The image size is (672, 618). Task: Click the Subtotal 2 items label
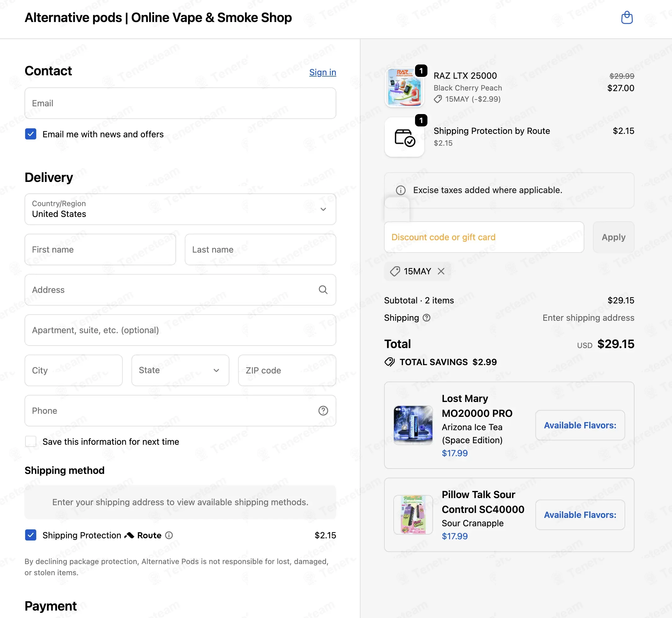pos(419,300)
